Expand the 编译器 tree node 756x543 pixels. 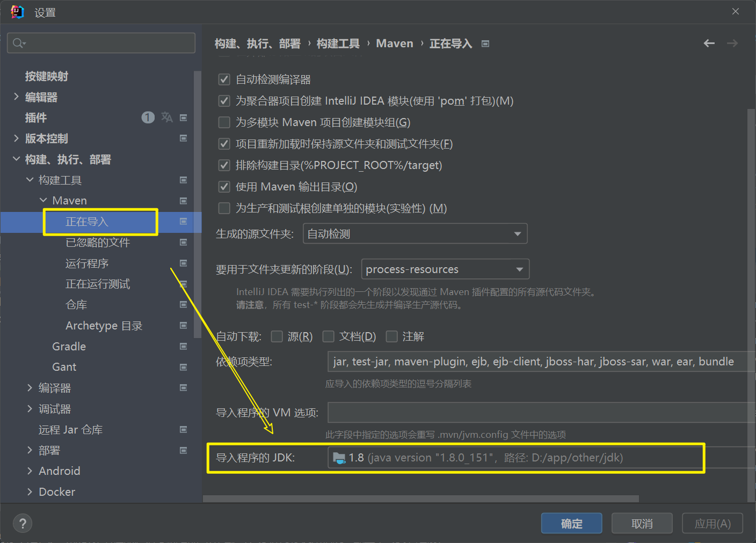coord(30,388)
